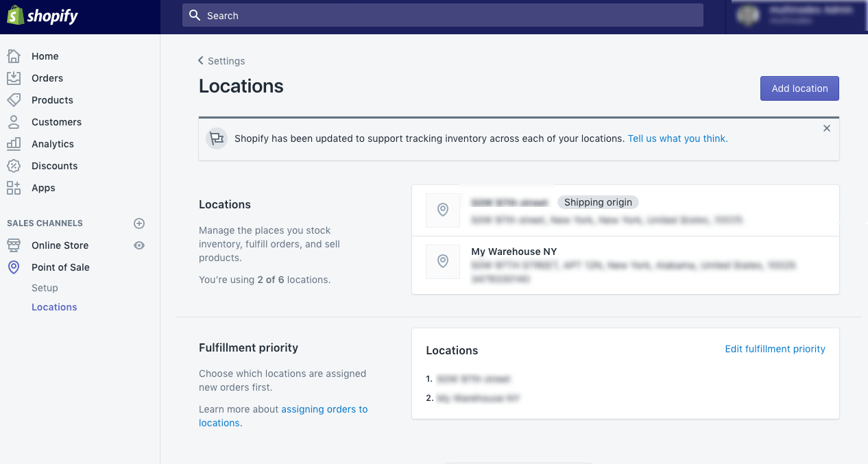The image size is (868, 464).
Task: Open the Tell us what you think link
Action: point(677,138)
